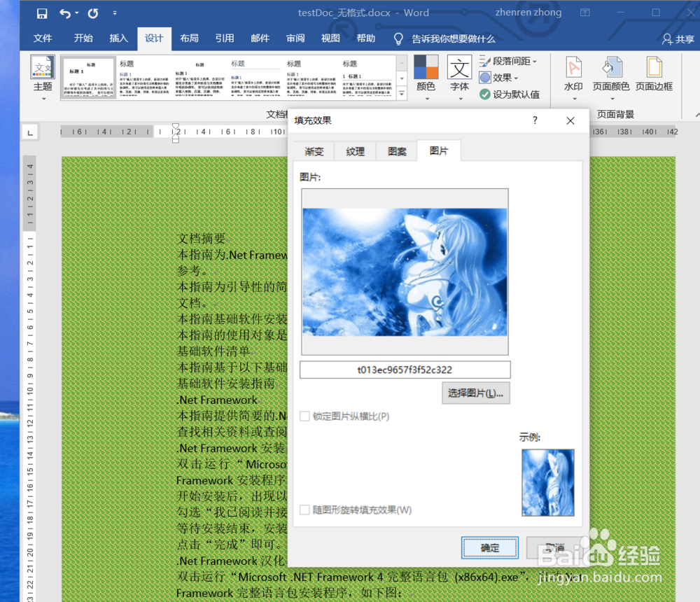Select the fourth style set thumbnail

coord(255,78)
